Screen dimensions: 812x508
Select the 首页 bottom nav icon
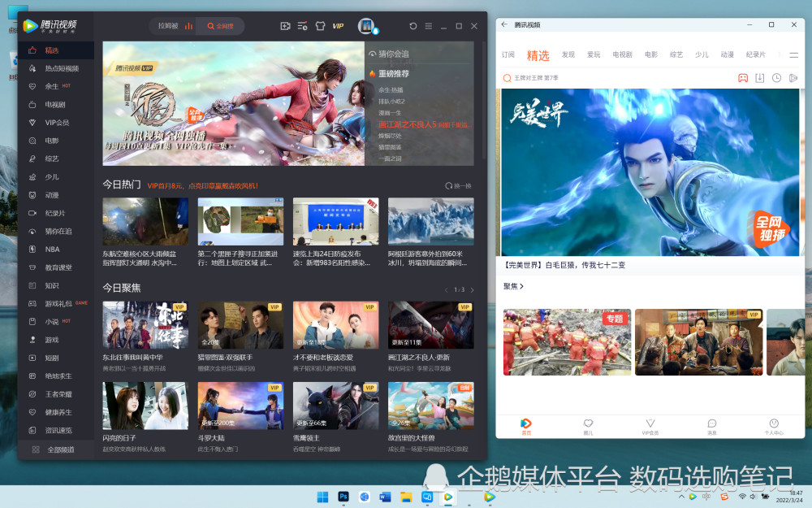[526, 427]
